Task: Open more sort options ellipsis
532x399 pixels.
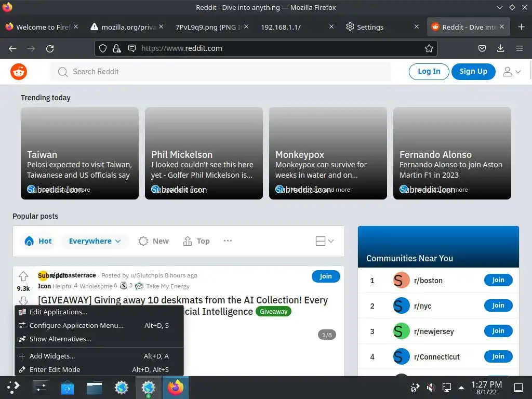Action: (228, 241)
